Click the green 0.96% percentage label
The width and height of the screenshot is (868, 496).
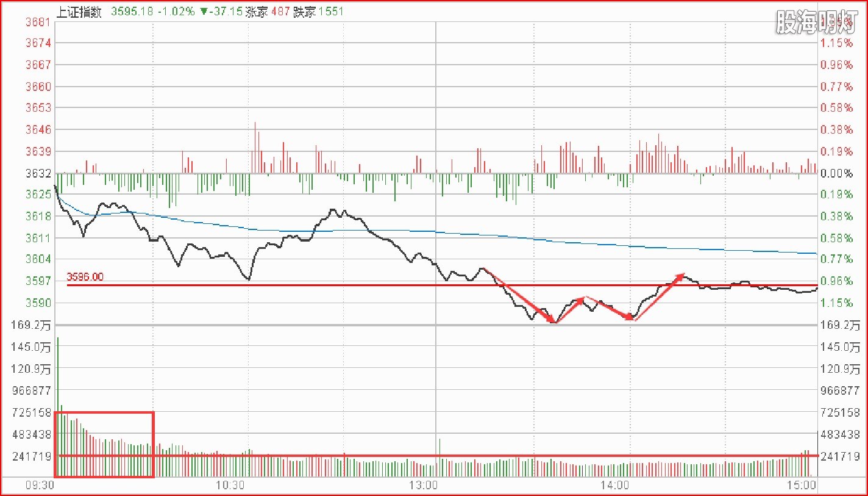point(837,281)
